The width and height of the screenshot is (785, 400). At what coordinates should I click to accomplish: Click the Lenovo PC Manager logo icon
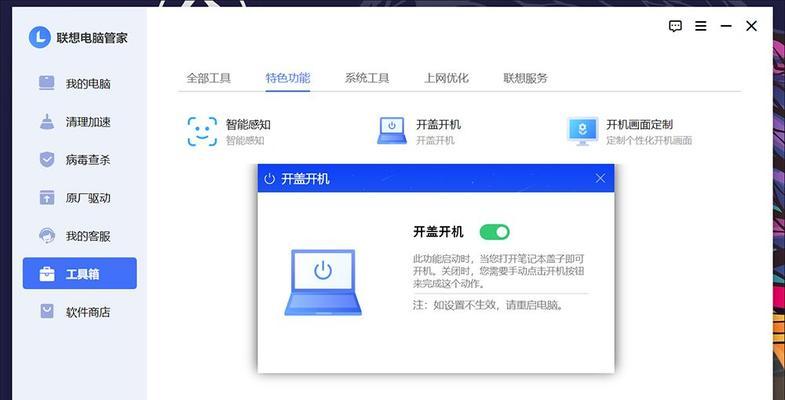(x=40, y=37)
